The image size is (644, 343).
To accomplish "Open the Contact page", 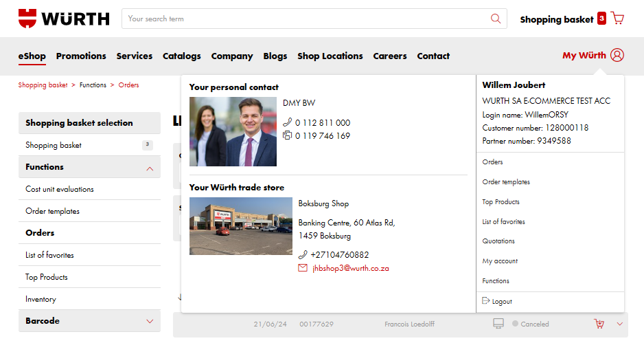I will pos(433,56).
